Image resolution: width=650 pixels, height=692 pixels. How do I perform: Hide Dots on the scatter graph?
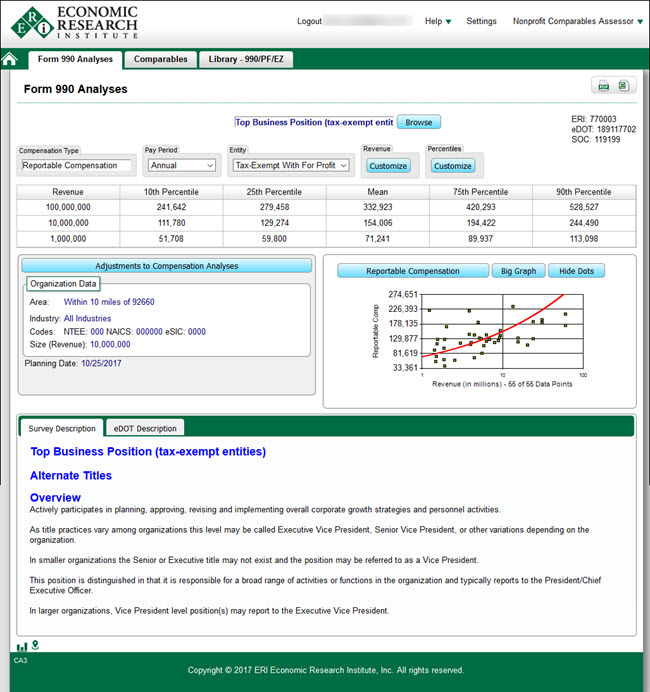tap(575, 271)
